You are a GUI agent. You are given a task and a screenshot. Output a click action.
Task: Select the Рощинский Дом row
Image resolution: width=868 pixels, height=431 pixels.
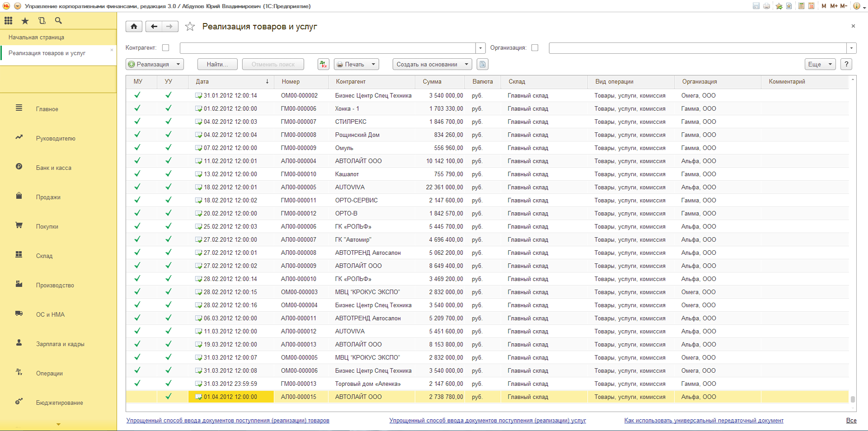tap(487, 135)
